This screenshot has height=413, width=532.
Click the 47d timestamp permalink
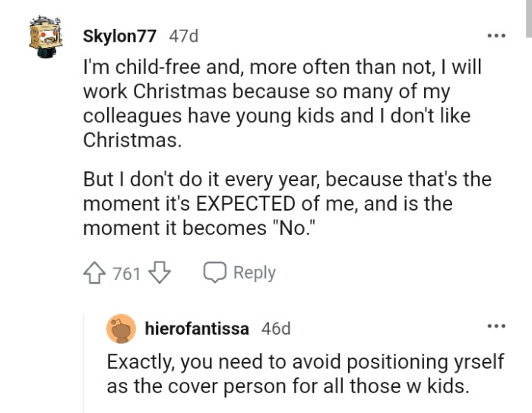pos(183,36)
